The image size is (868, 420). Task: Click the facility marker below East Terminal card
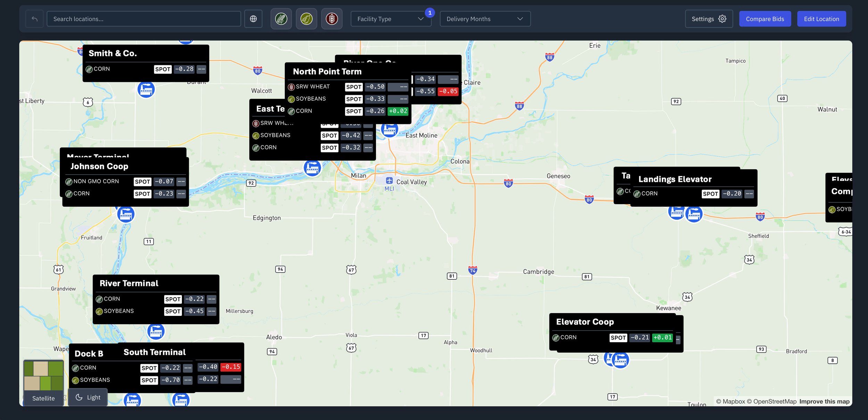click(x=312, y=168)
